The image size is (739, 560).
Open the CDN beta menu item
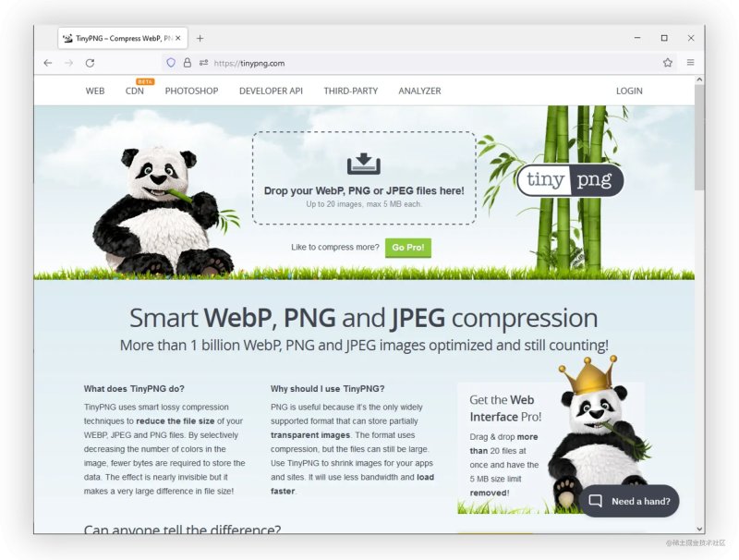point(135,91)
